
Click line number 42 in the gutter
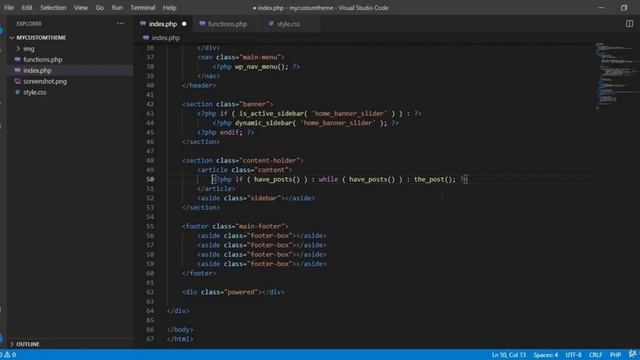pos(150,104)
